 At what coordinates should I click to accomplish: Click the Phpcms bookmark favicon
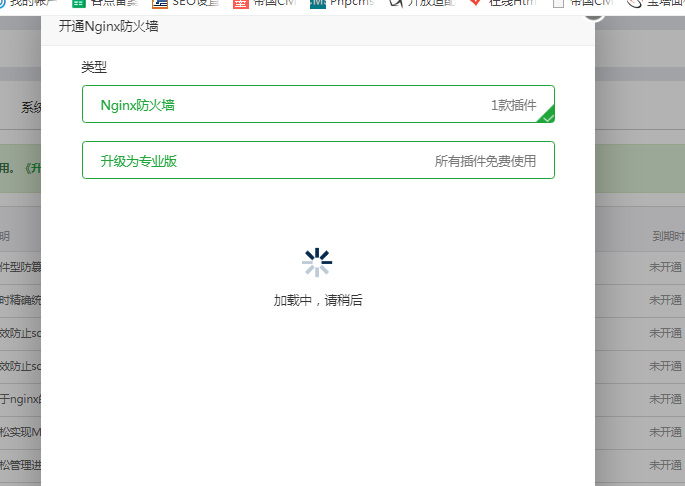(x=318, y=3)
